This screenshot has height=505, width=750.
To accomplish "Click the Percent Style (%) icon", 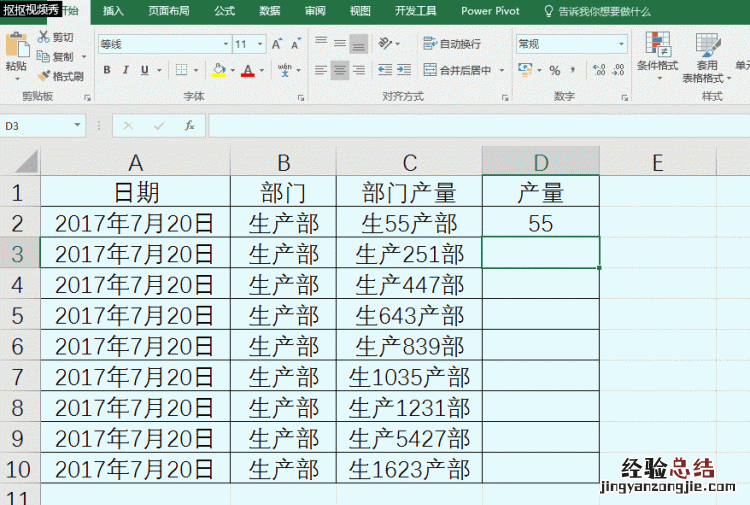I will pyautogui.click(x=554, y=70).
